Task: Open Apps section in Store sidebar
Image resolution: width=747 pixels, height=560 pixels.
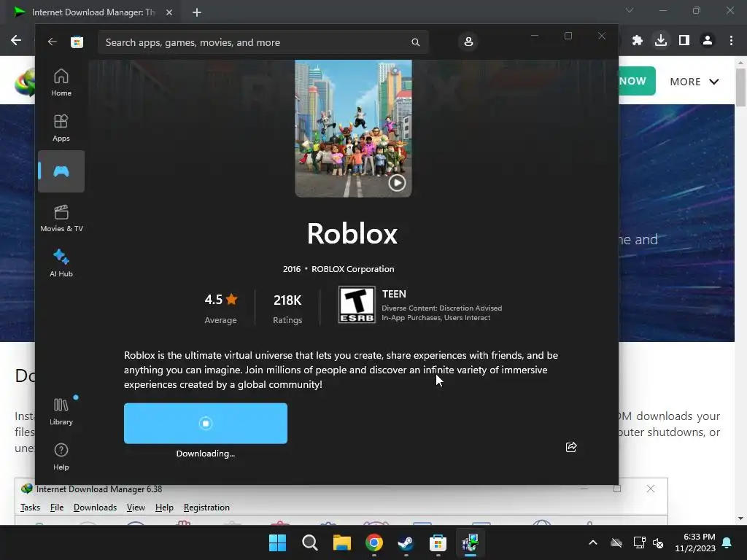Action: (61, 128)
